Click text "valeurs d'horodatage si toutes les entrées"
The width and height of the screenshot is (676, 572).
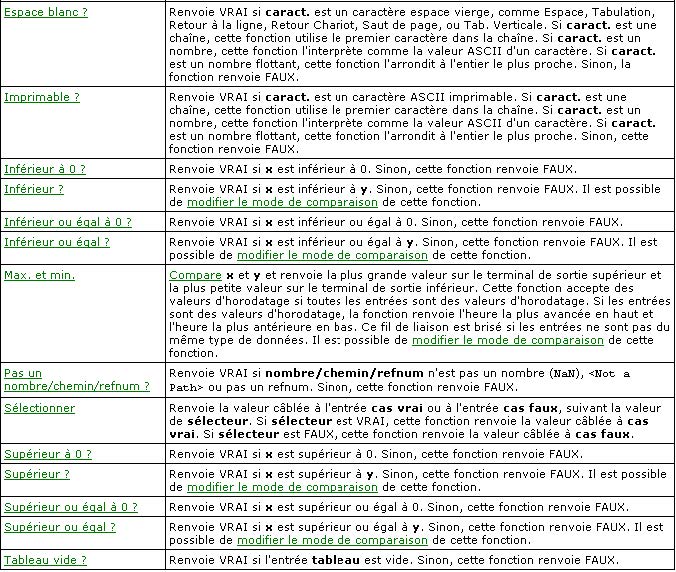click(x=285, y=301)
